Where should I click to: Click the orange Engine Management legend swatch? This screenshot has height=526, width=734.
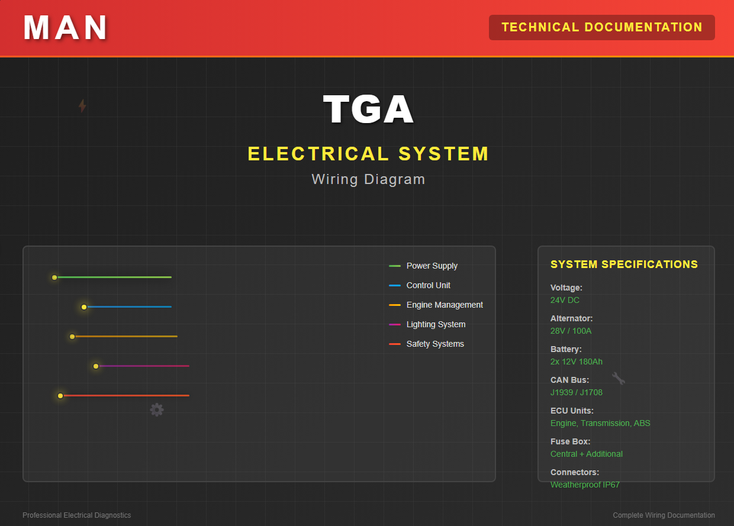point(395,305)
